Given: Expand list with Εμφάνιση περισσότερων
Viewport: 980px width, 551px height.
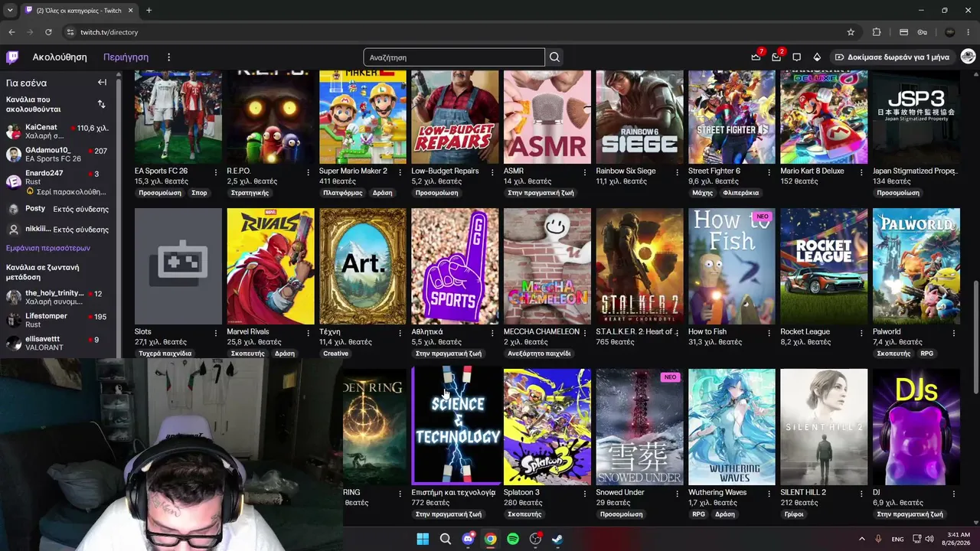Looking at the screenshot, I should 48,248.
